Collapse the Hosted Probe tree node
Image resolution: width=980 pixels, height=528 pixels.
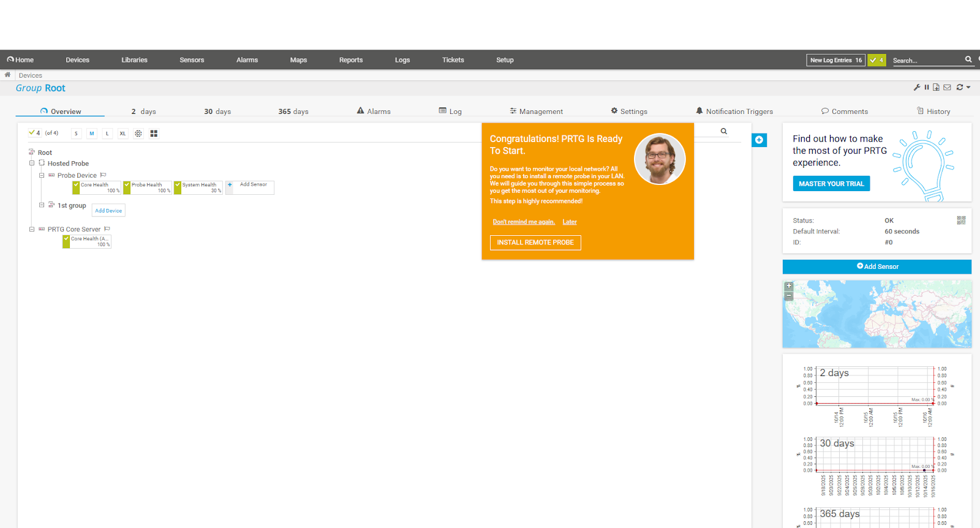pyautogui.click(x=32, y=164)
